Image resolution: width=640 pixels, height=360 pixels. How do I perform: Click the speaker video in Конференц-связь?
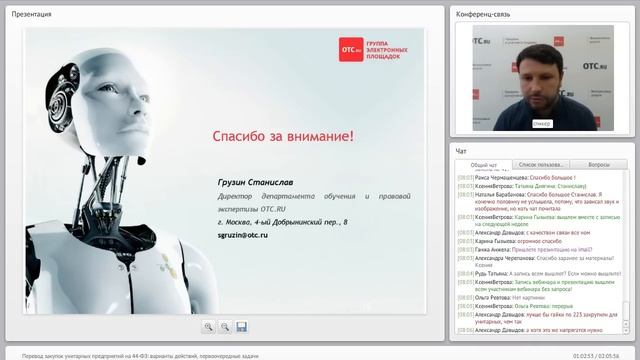pyautogui.click(x=543, y=78)
